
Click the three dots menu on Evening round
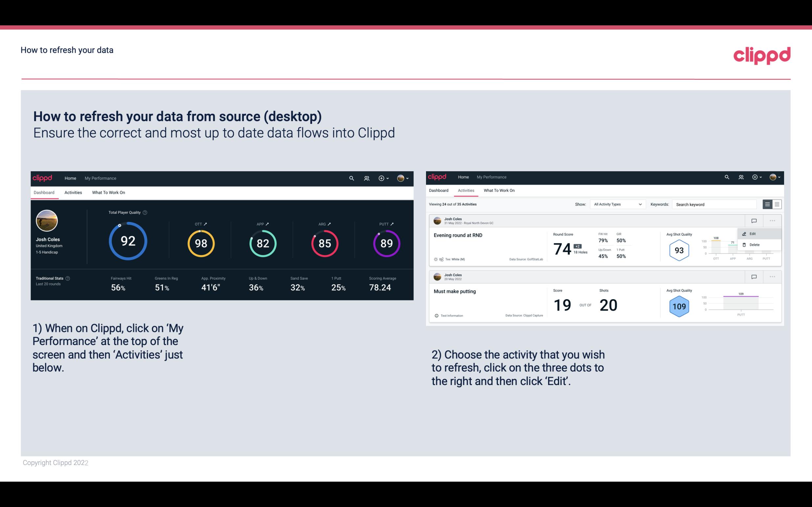773,221
